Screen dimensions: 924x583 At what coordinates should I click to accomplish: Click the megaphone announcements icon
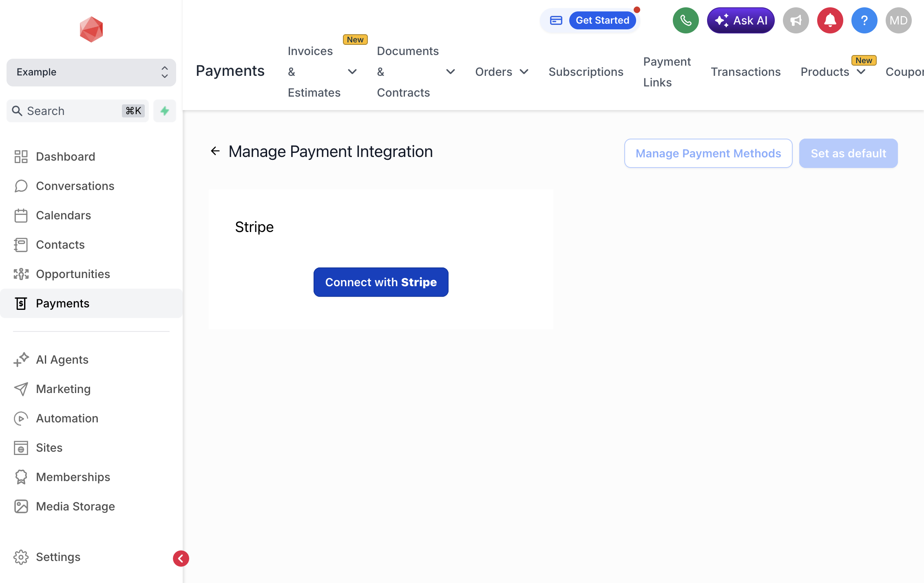[796, 20]
